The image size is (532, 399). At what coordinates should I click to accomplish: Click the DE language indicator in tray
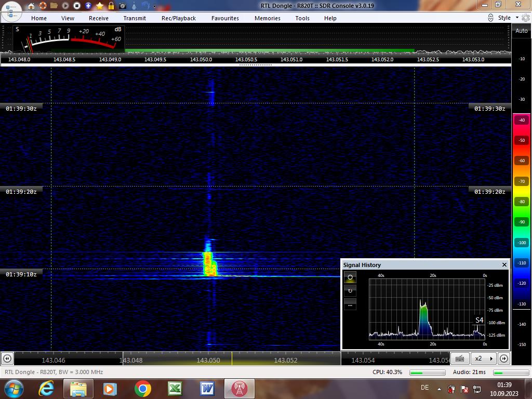click(x=424, y=388)
